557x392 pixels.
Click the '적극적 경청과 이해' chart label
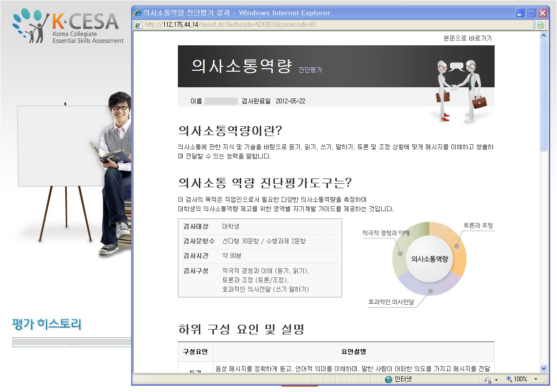click(x=386, y=233)
